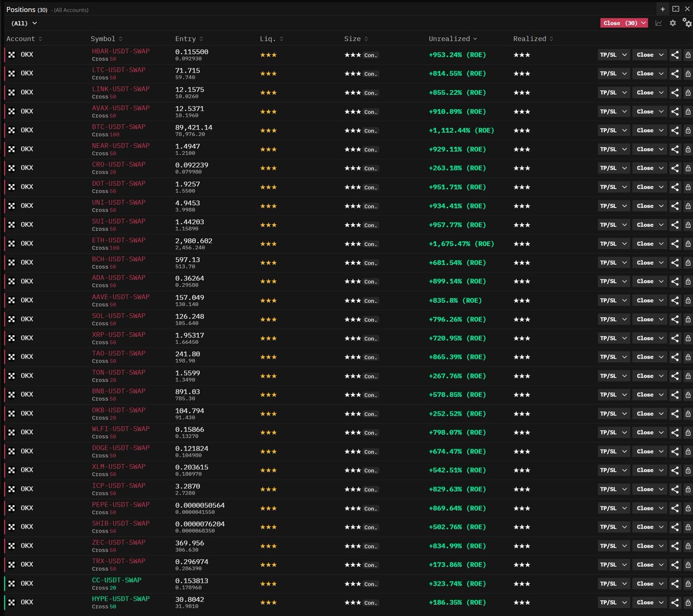Viewport: 693px width, 616px height.
Task: Click the +1,675.47% (ROE) unrealized value
Action: 461,244
